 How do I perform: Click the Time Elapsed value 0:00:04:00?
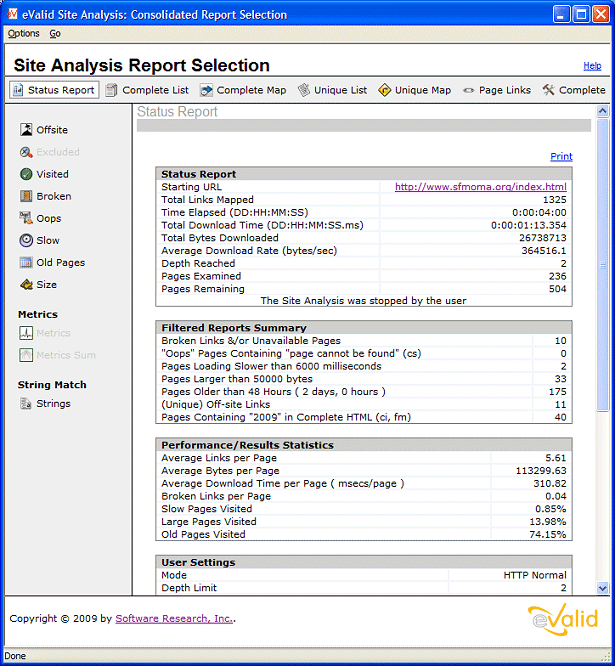(539, 212)
